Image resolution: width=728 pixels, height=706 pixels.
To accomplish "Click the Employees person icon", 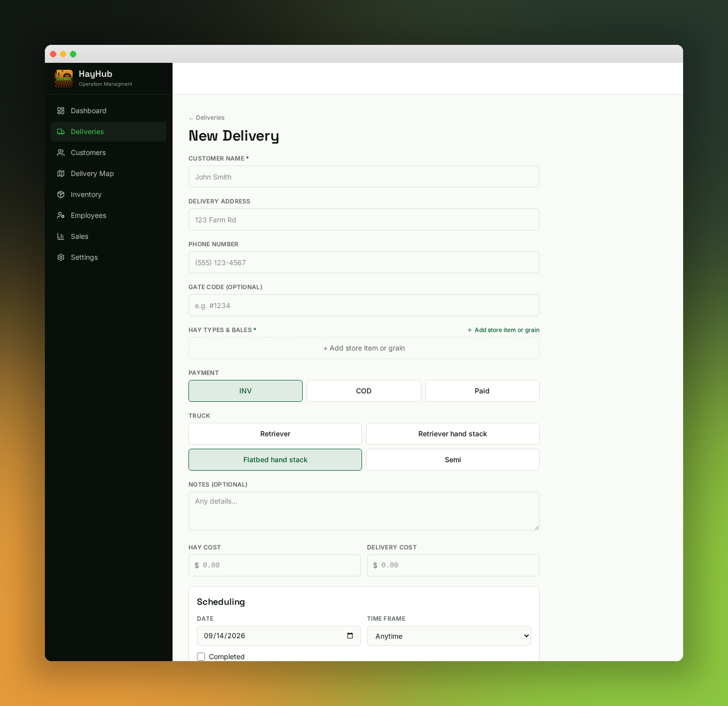I will pyautogui.click(x=61, y=215).
